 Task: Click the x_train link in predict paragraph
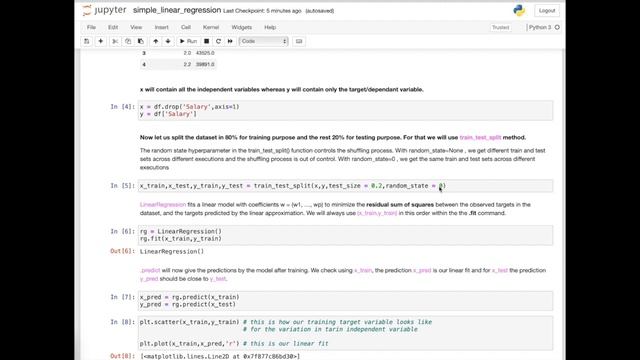click(x=363, y=270)
